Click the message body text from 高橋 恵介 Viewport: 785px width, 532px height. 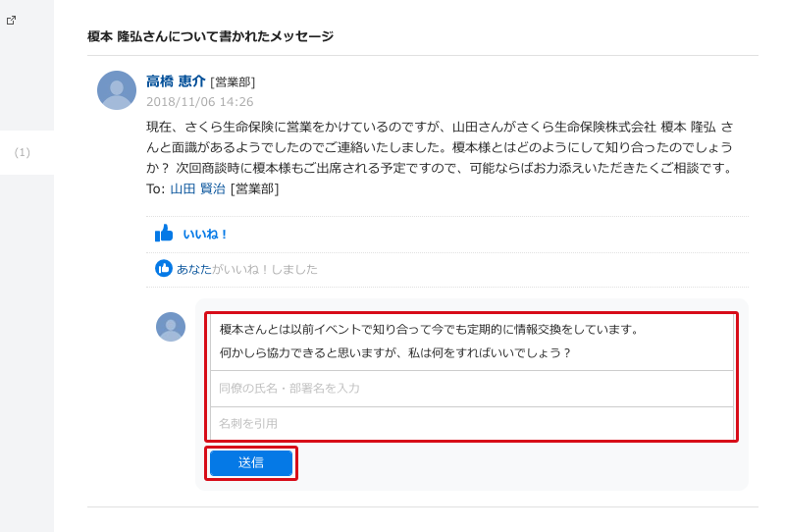click(x=440, y=148)
